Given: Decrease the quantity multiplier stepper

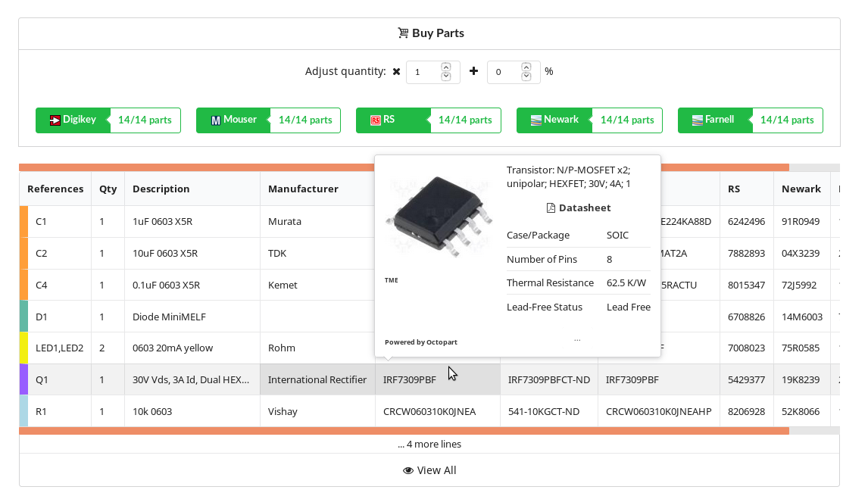Looking at the screenshot, I should pyautogui.click(x=445, y=77).
